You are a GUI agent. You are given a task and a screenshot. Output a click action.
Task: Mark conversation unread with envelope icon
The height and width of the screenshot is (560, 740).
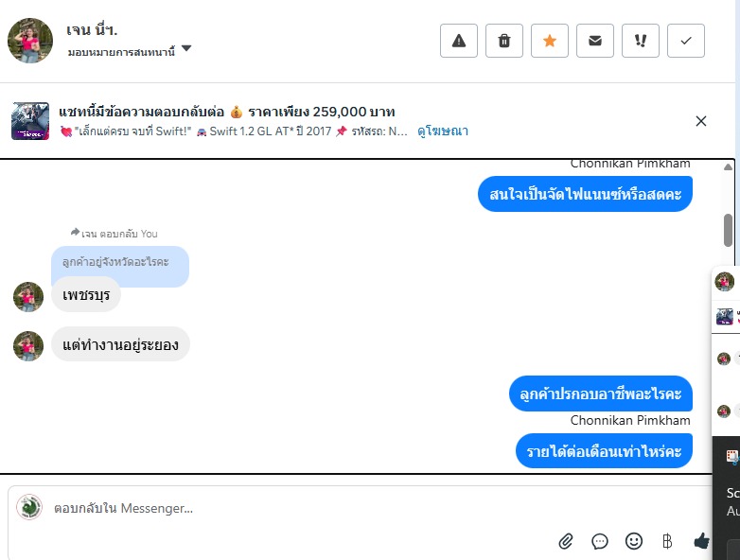595,41
